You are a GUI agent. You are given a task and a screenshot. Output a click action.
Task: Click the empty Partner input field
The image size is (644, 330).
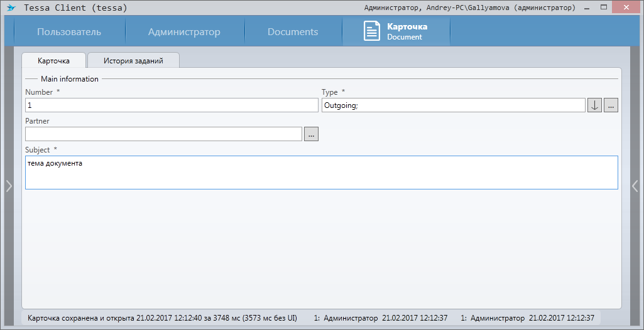[163, 134]
